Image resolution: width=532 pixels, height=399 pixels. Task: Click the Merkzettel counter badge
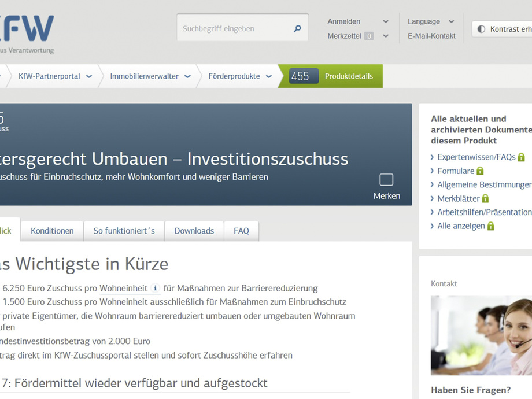coord(369,36)
